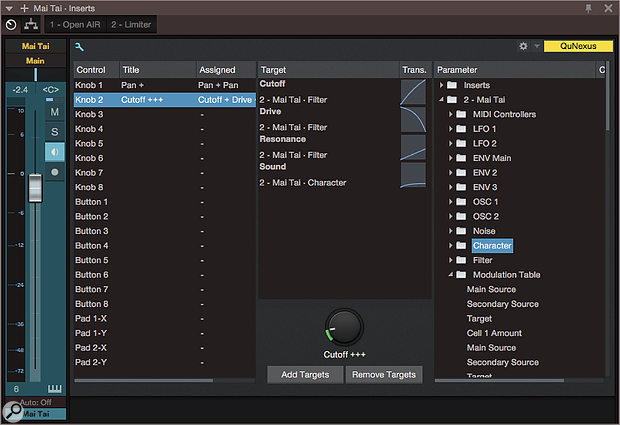Click the wrench edit-mapping icon
Screen dimensions: 620x425
coord(79,47)
